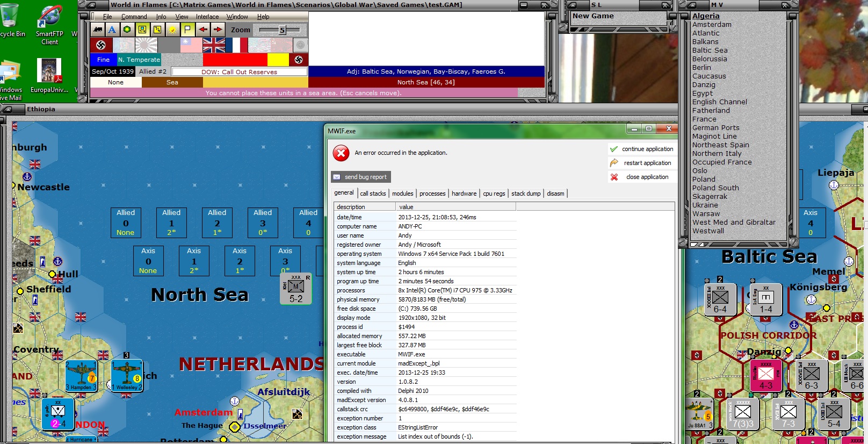
Task: Open the Command menu
Action: coord(134,17)
